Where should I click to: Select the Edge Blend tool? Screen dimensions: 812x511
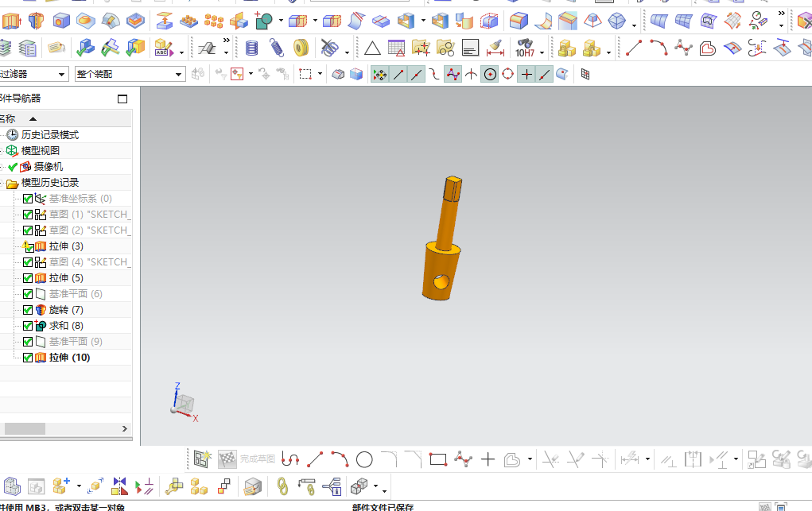[x=519, y=21]
